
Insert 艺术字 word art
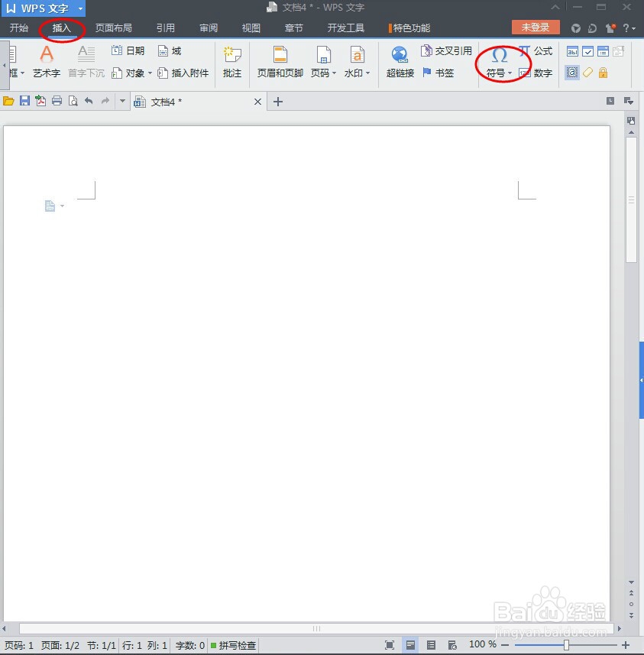click(47, 61)
